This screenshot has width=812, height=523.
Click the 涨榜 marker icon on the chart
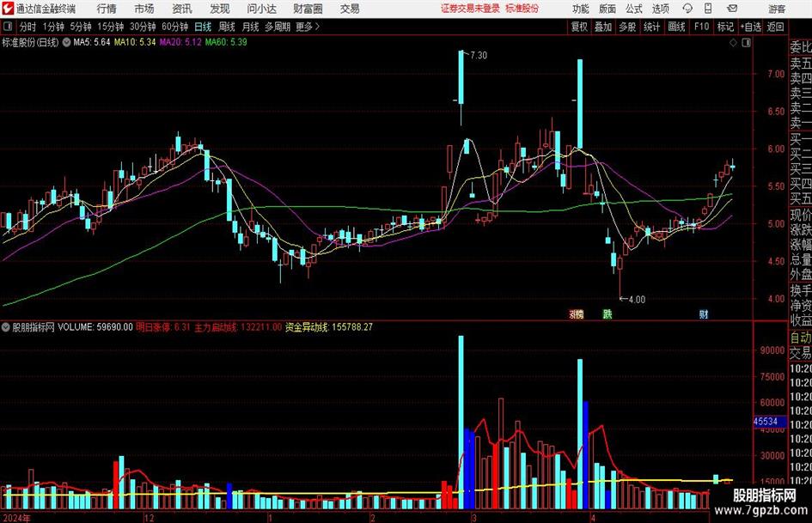pos(577,313)
